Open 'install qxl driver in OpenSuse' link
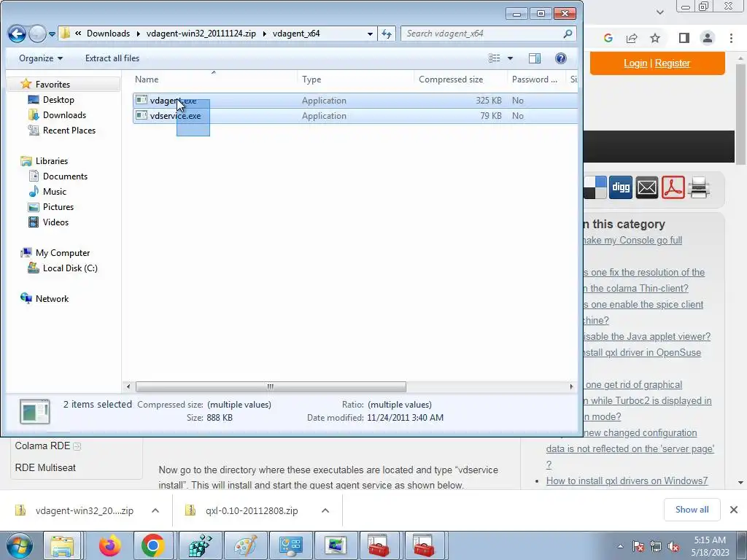This screenshot has width=747, height=560. pyautogui.click(x=642, y=353)
